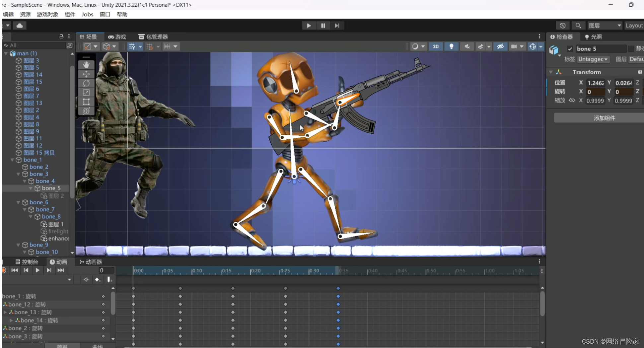
Task: Click the search magnifier icon in top toolbar
Action: (578, 26)
